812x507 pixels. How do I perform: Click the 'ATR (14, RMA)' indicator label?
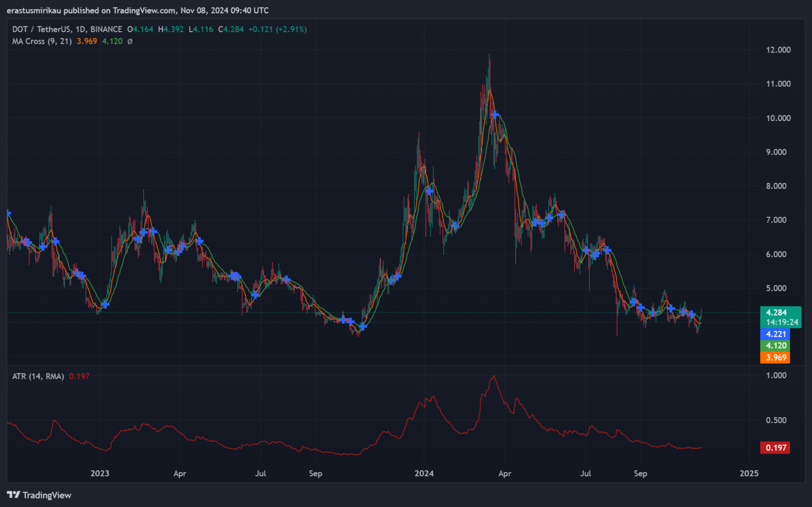pos(38,376)
